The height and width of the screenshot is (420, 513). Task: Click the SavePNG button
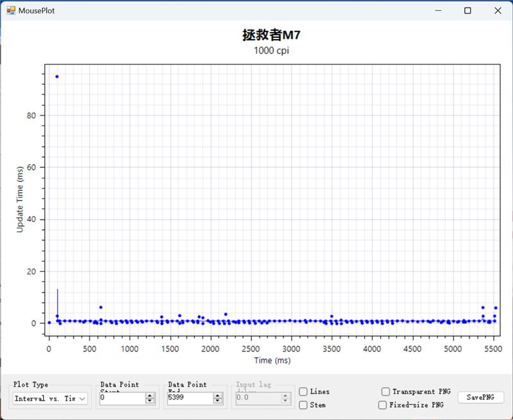pyautogui.click(x=480, y=398)
